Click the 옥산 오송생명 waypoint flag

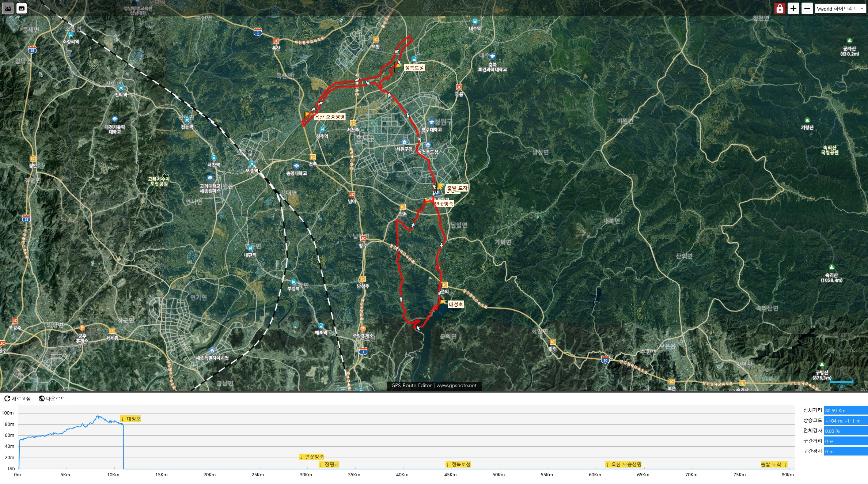(308, 115)
